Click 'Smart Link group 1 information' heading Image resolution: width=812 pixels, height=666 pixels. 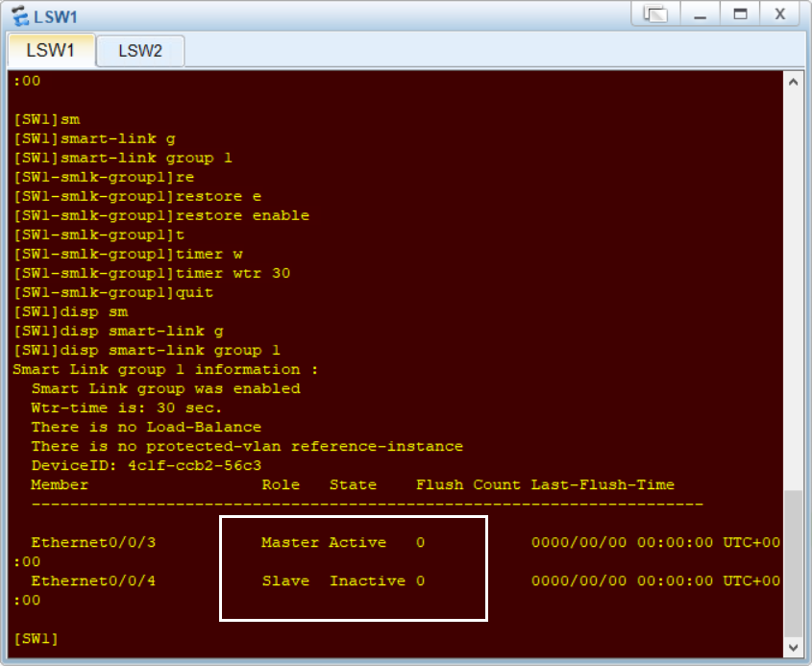click(x=165, y=369)
